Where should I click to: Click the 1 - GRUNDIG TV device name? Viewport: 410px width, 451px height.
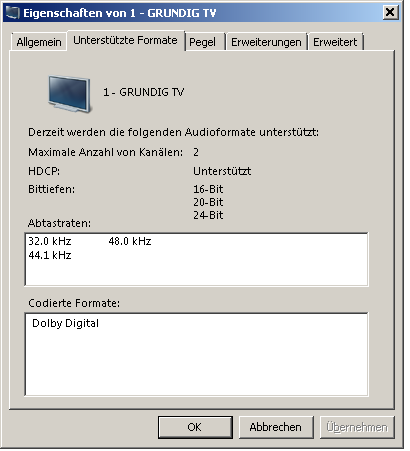click(143, 92)
